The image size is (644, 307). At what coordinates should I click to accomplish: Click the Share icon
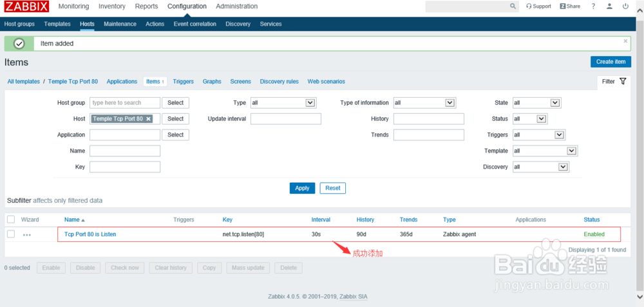[570, 6]
